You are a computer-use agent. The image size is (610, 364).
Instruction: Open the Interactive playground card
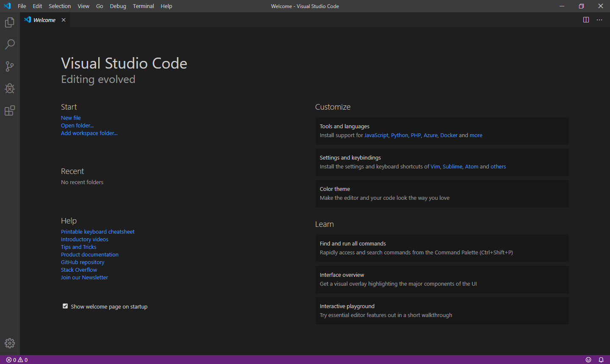[442, 311]
